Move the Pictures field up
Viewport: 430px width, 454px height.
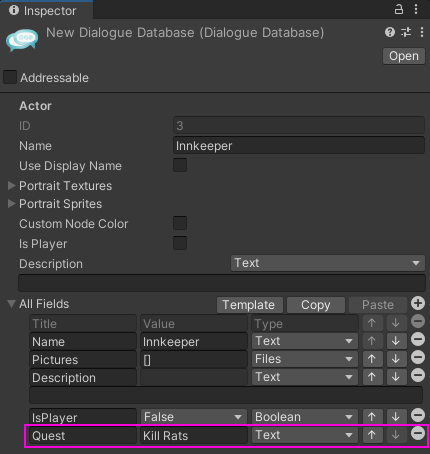tap(372, 359)
